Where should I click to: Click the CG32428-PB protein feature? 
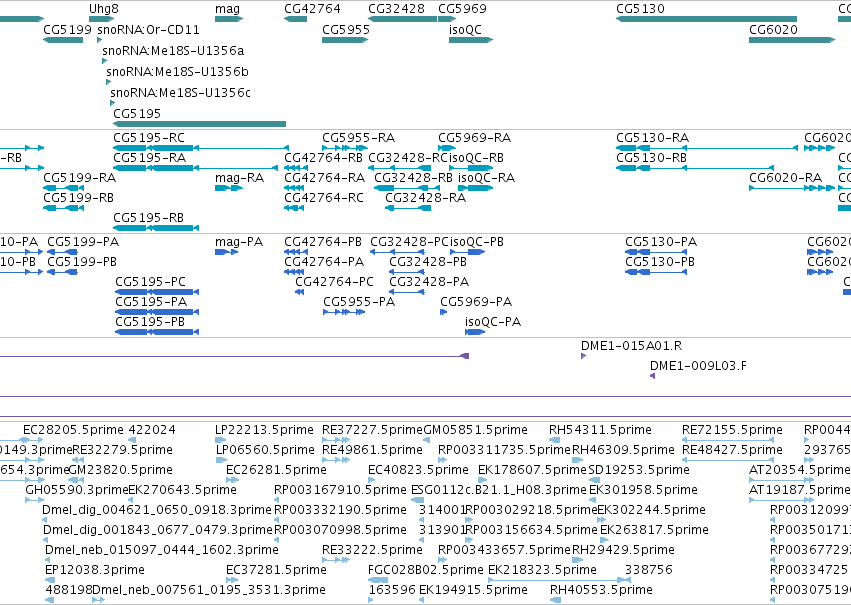pyautogui.click(x=407, y=272)
